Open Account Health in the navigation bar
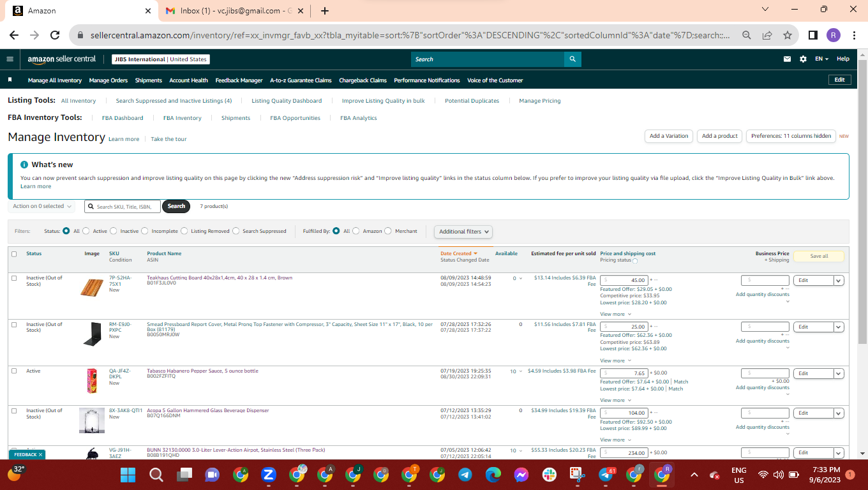Image resolution: width=868 pixels, height=490 pixels. [x=189, y=80]
